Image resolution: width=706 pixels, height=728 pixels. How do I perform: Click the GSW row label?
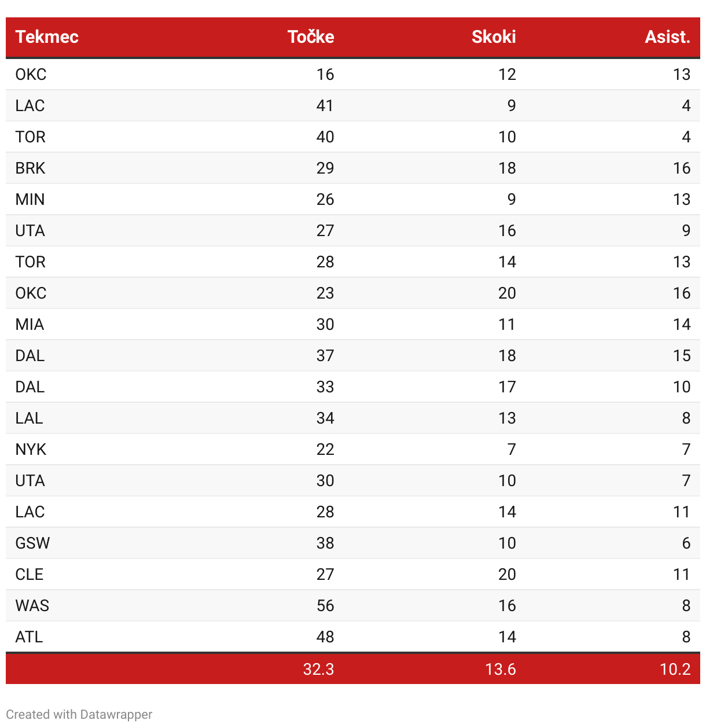tap(33, 543)
